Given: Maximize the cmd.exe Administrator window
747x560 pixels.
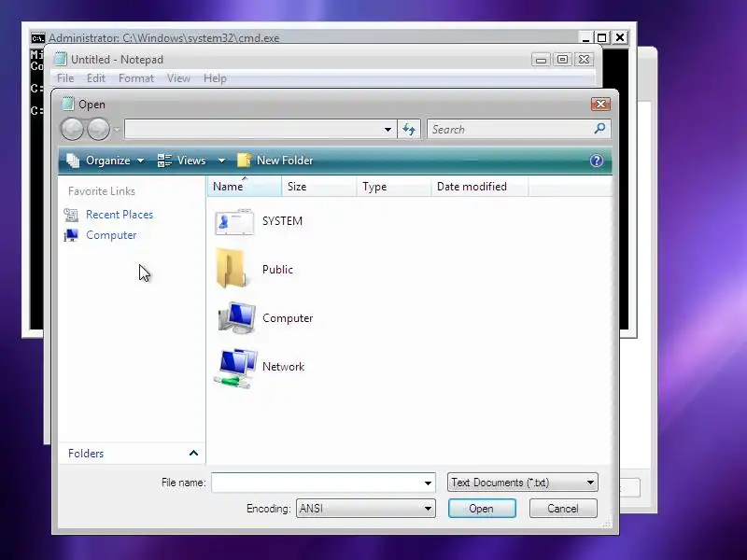Looking at the screenshot, I should [601, 37].
